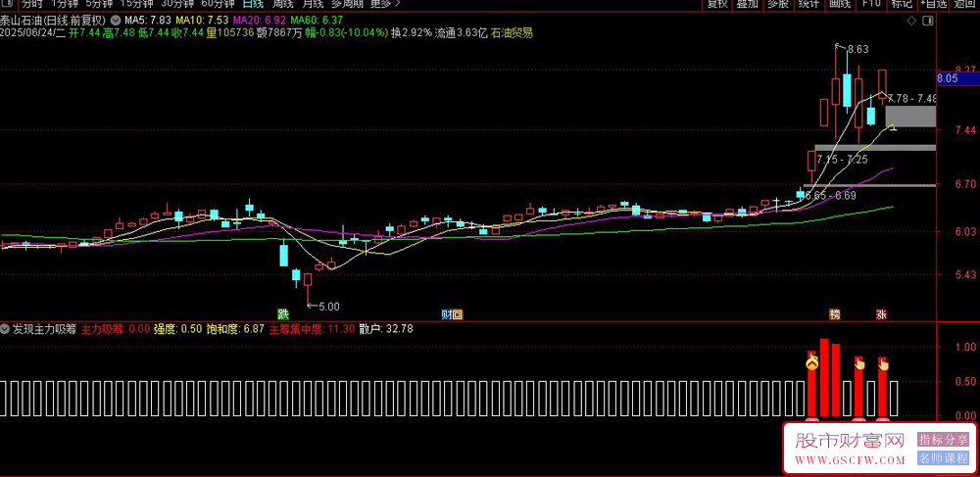
Task: Click the 发现主力吸筹 indicator name
Action: (44, 329)
